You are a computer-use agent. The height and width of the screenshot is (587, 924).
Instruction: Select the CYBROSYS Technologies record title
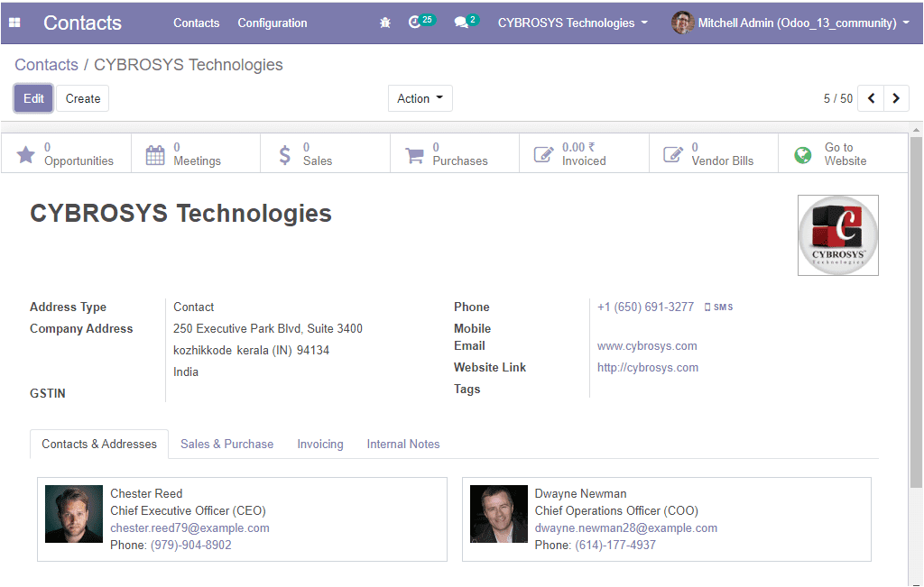pyautogui.click(x=180, y=213)
